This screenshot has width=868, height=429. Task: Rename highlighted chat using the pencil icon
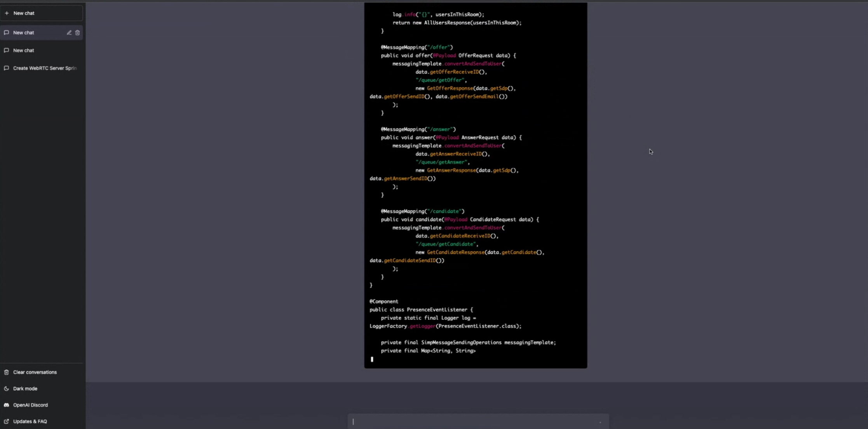tap(69, 33)
